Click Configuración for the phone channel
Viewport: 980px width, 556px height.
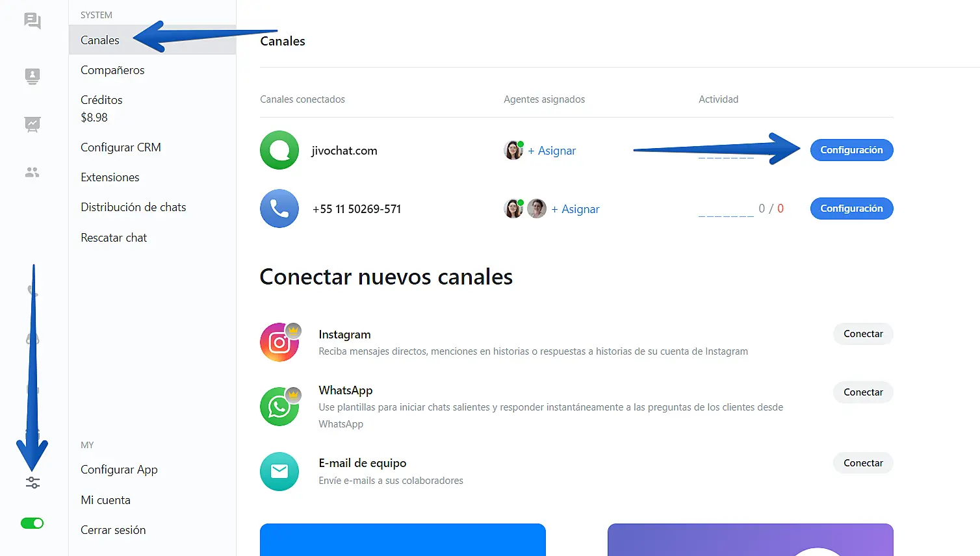tap(851, 208)
